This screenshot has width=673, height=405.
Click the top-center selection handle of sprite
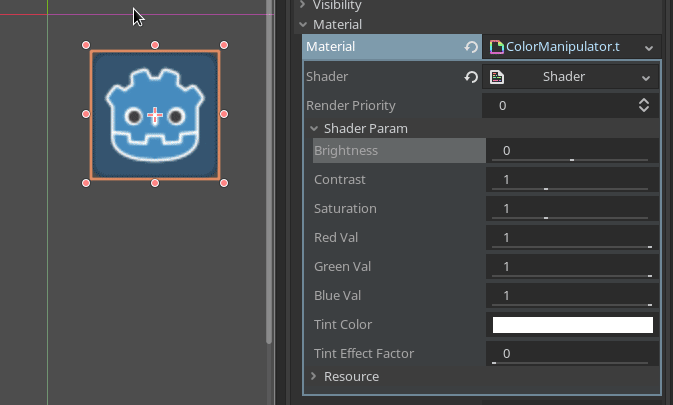pyautogui.click(x=155, y=45)
